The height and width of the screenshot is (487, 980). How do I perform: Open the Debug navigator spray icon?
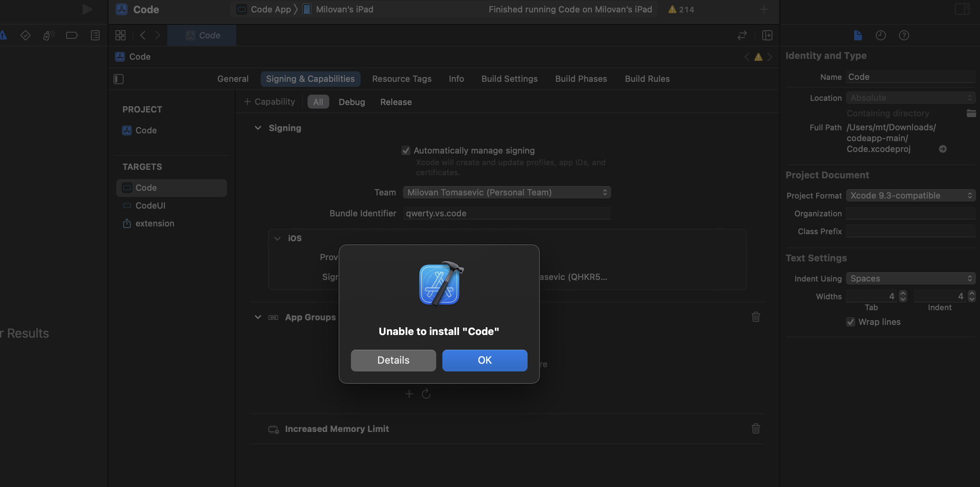(x=49, y=35)
